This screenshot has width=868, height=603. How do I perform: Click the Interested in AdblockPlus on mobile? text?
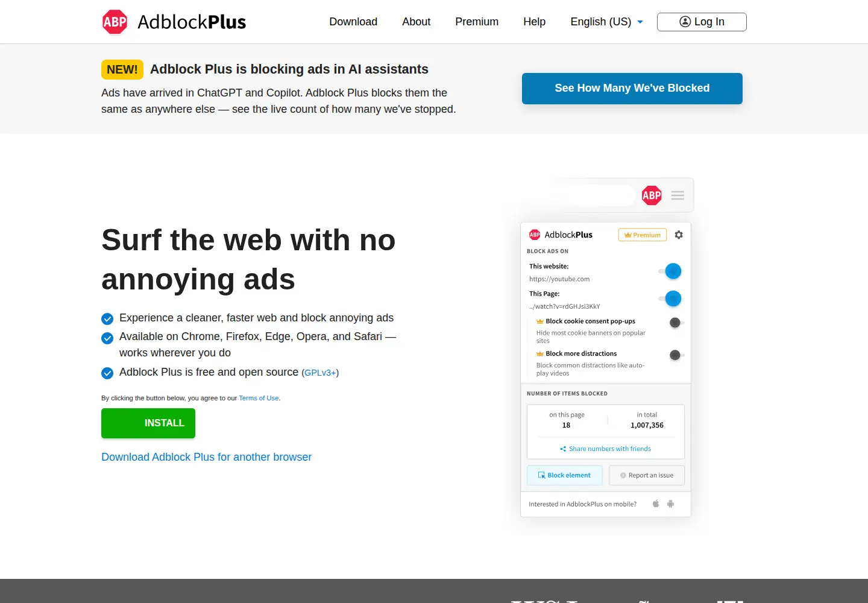[x=582, y=504]
